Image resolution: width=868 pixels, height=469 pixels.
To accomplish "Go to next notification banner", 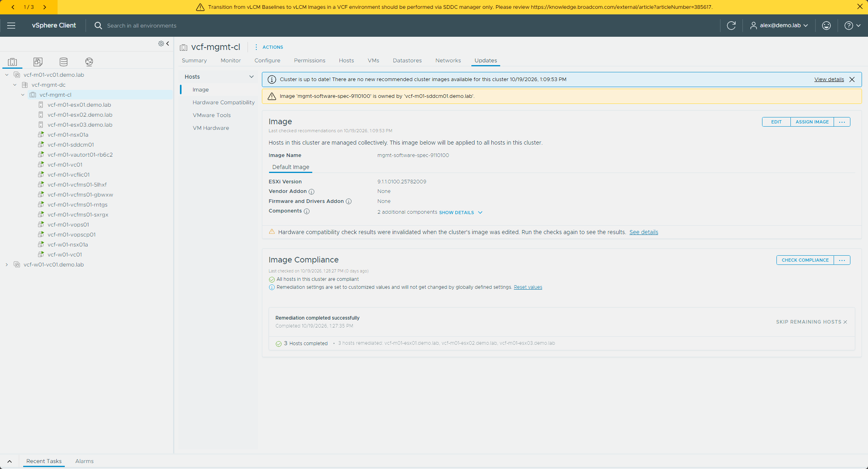I will 44,7.
